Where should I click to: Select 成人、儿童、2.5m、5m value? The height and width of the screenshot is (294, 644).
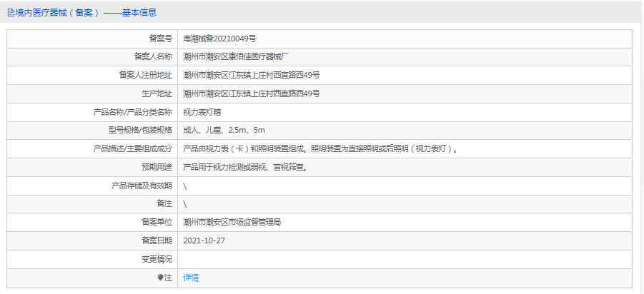click(x=224, y=131)
